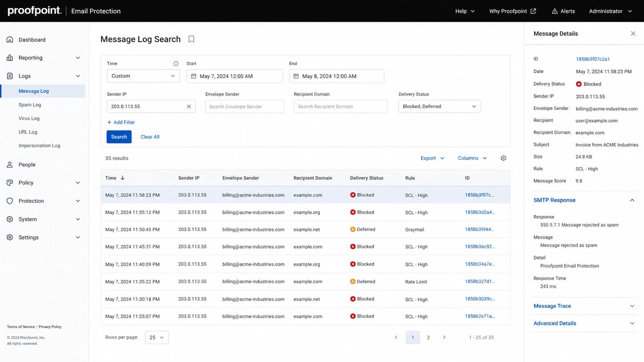Open the Help menu
The width and height of the screenshot is (644, 362).
pos(465,11)
